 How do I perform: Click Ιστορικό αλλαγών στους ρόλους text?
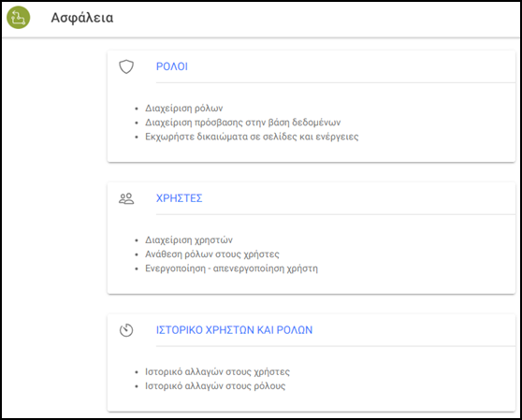coord(215,386)
